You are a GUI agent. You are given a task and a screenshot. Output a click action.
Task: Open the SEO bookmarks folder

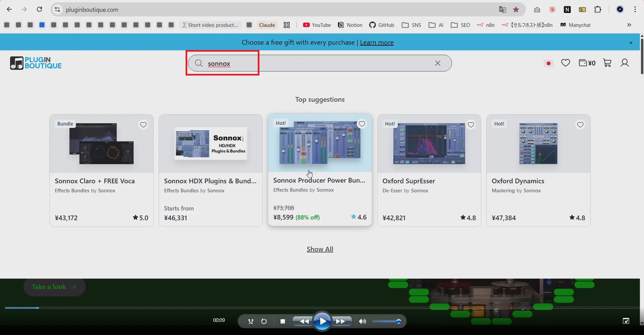click(460, 25)
